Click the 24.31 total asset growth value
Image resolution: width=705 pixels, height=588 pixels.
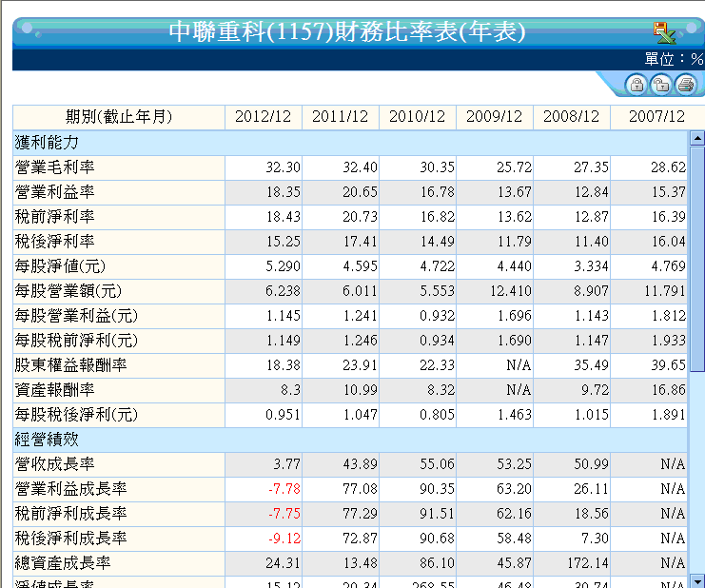(284, 563)
